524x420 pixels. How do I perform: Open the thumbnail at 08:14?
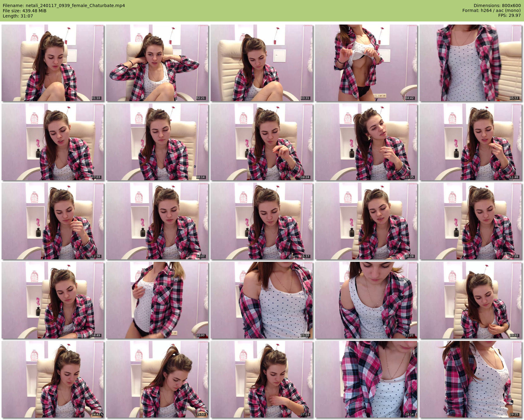(x=157, y=142)
